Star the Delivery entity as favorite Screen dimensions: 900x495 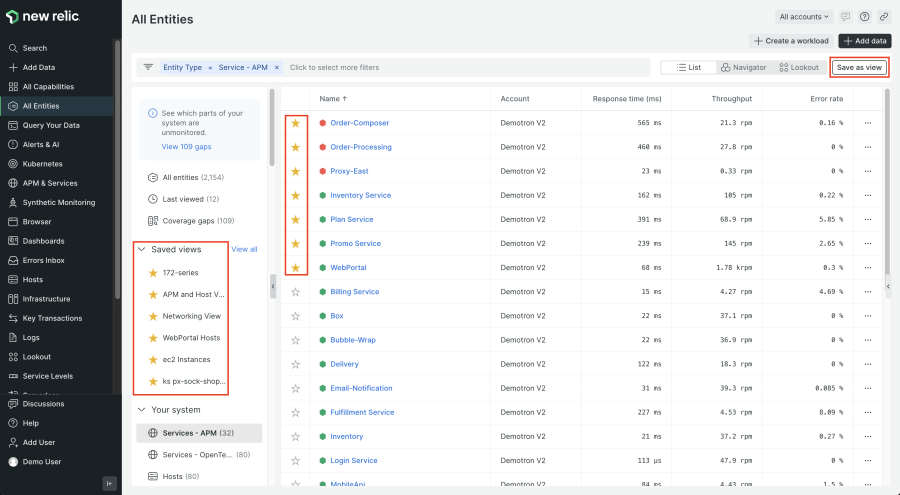[295, 364]
